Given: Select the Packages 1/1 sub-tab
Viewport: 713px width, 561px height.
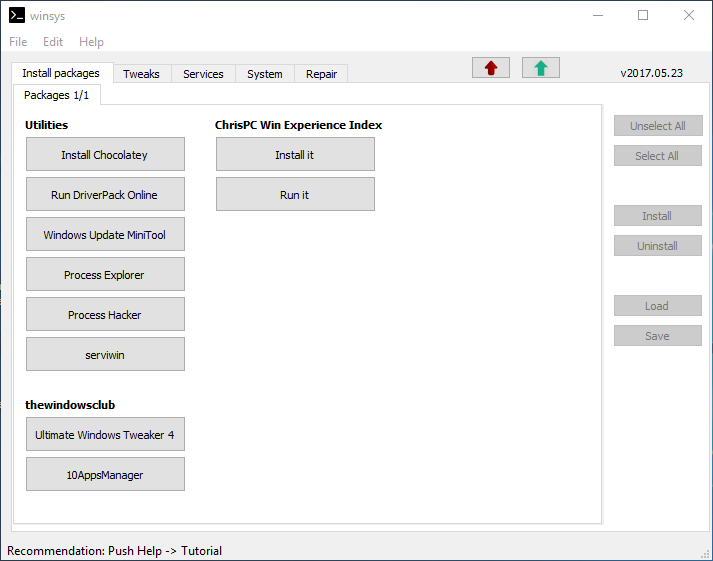Looking at the screenshot, I should tap(56, 95).
